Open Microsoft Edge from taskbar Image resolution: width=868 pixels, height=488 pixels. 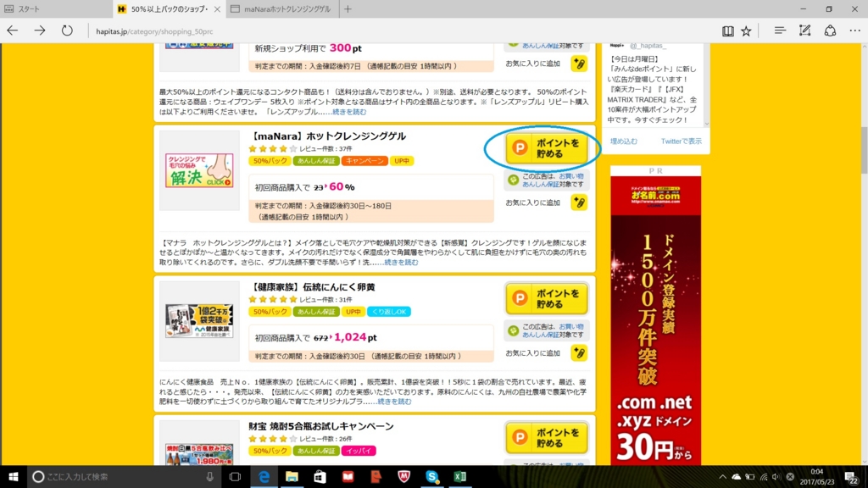(264, 476)
